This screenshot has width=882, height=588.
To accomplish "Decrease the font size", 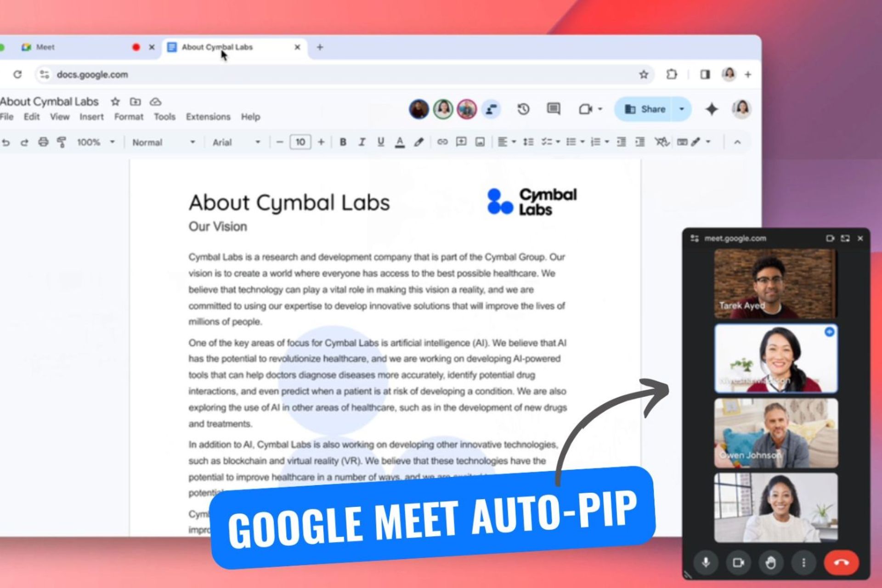I will [279, 142].
